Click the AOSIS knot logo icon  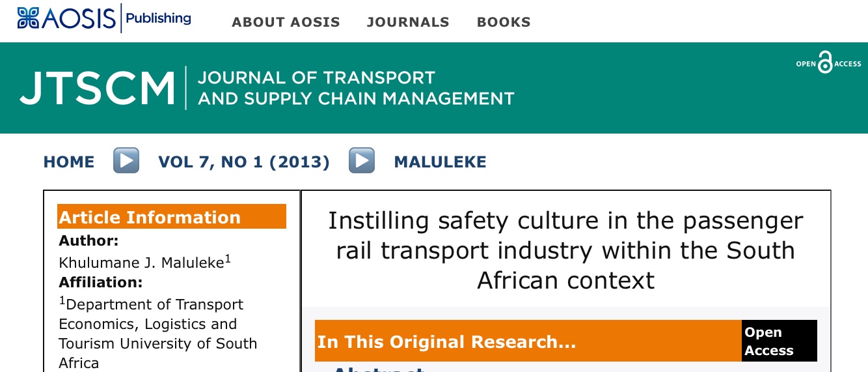28,18
